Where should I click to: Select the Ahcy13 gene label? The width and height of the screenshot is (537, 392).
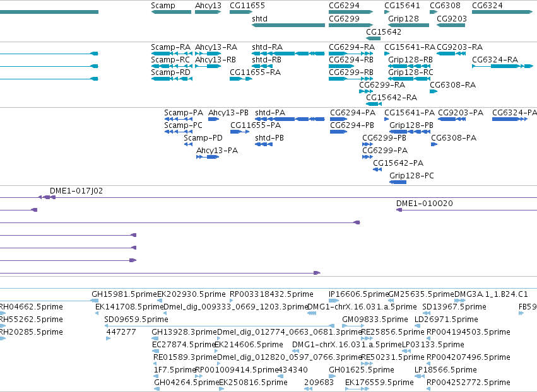(208, 6)
